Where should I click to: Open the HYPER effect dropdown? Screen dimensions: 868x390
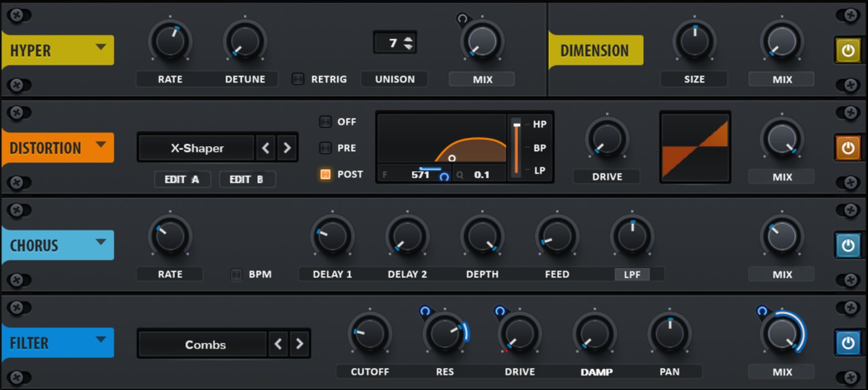tap(100, 47)
